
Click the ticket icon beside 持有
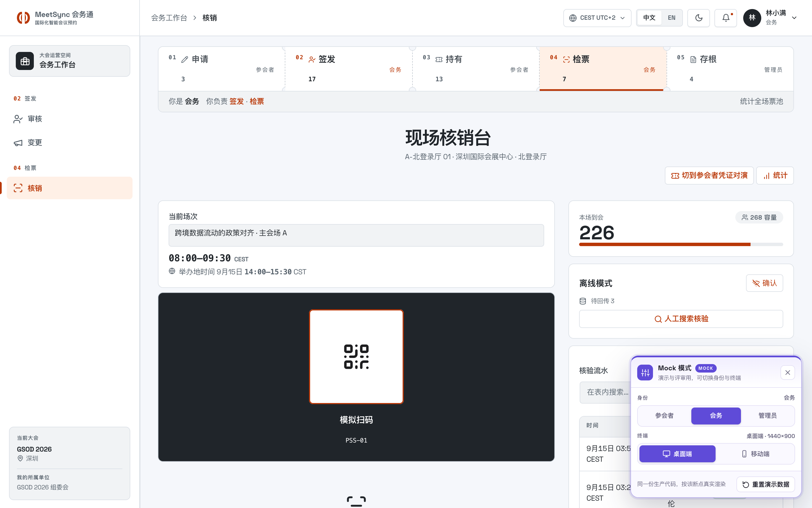[x=439, y=60]
